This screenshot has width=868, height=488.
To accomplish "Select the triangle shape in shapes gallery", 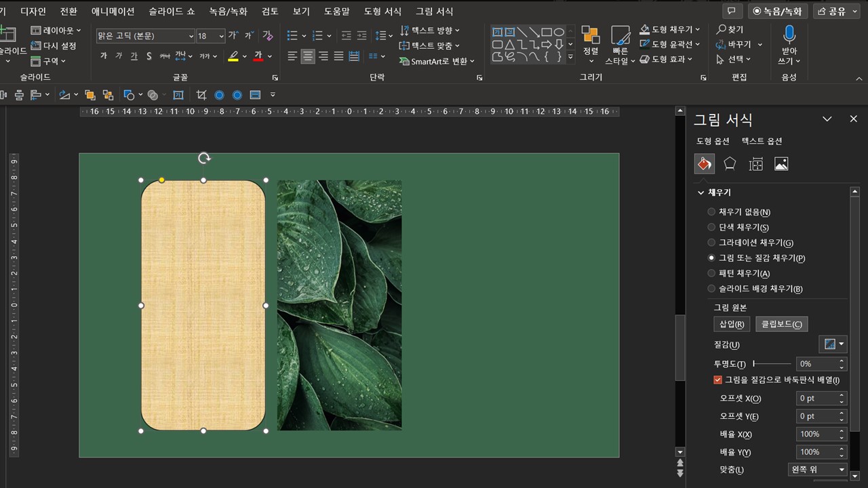I will click(x=510, y=44).
